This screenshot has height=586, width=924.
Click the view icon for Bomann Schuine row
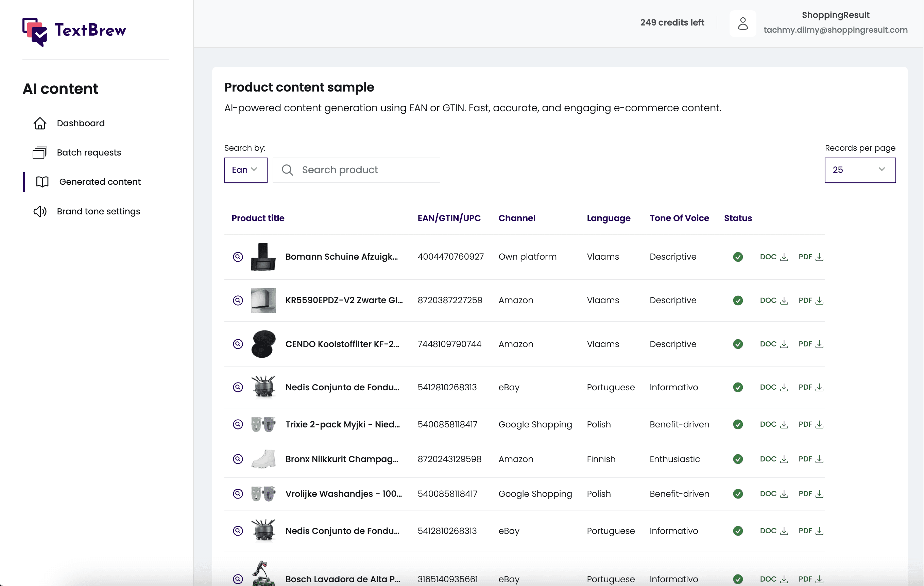tap(238, 257)
